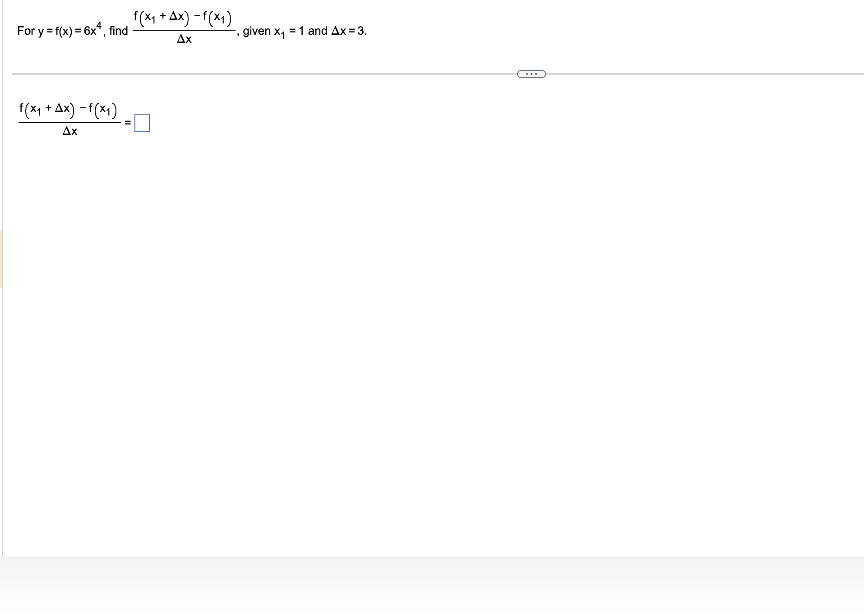The height and width of the screenshot is (616, 864).
Task: Click the yellow highlight strip on the left edge
Action: (x=1, y=257)
